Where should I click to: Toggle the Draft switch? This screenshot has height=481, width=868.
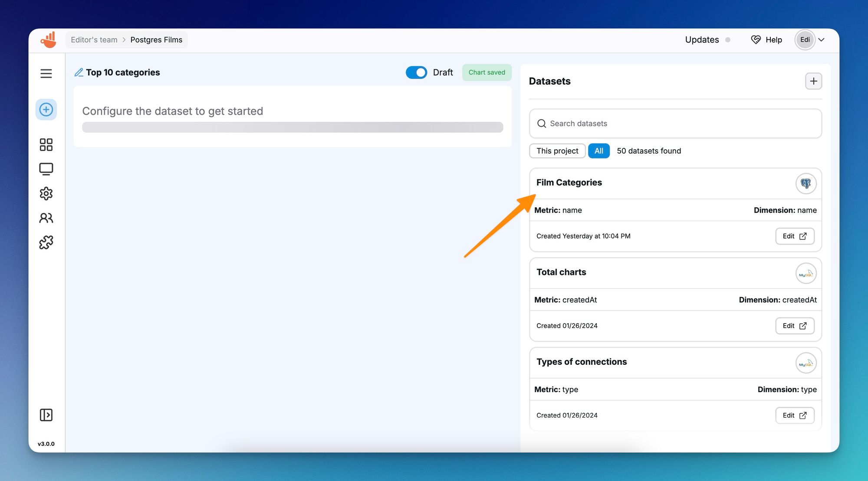click(416, 72)
